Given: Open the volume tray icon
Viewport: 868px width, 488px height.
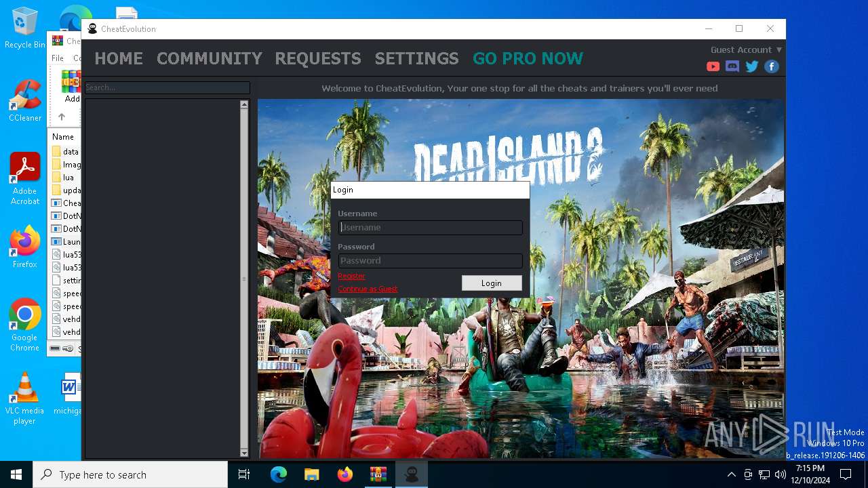Looking at the screenshot, I should (x=781, y=474).
